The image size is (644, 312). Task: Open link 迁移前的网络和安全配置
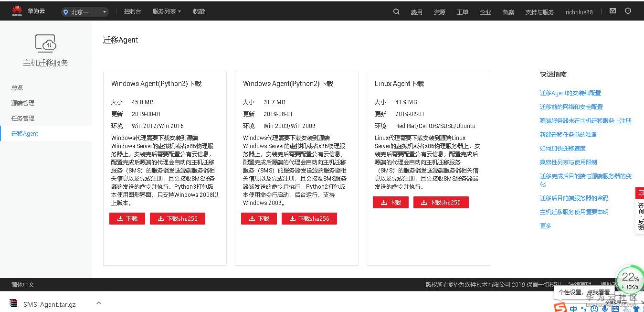click(x=571, y=107)
